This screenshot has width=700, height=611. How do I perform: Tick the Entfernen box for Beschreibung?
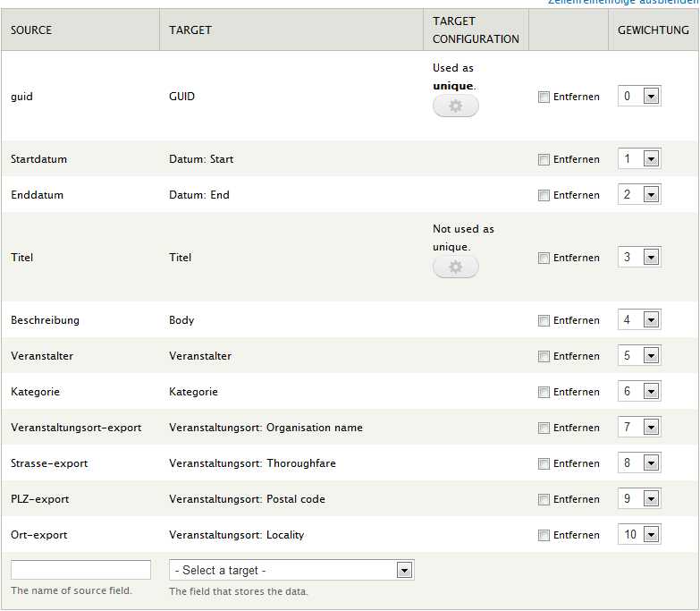(544, 321)
